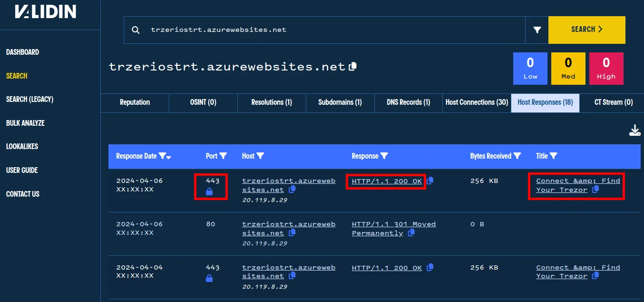Click HTTP/1.1 301 Moved Permanently link
The width and height of the screenshot is (644, 302).
pos(394,229)
